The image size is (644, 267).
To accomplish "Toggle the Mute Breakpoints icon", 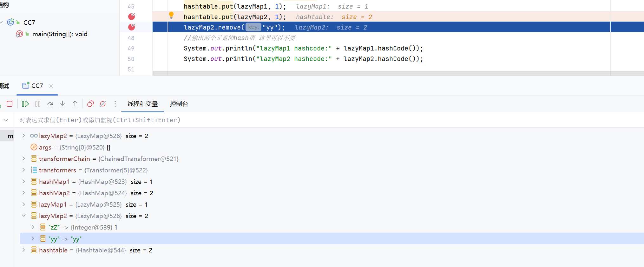I will tap(103, 104).
